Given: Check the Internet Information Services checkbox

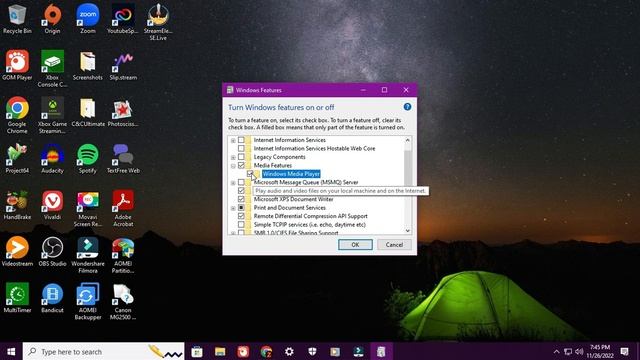Looking at the screenshot, I should (241, 140).
